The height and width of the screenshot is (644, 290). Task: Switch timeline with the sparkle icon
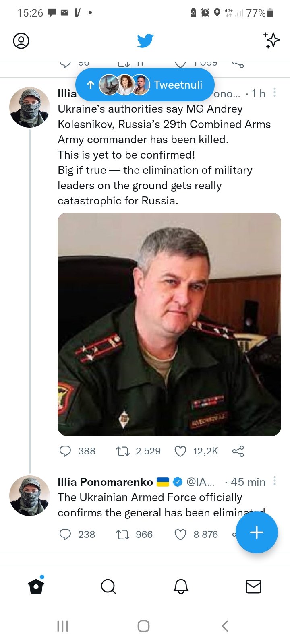click(271, 40)
